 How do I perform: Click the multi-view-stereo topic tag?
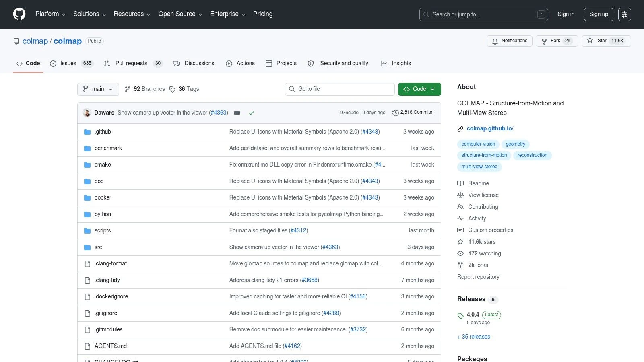tap(479, 167)
